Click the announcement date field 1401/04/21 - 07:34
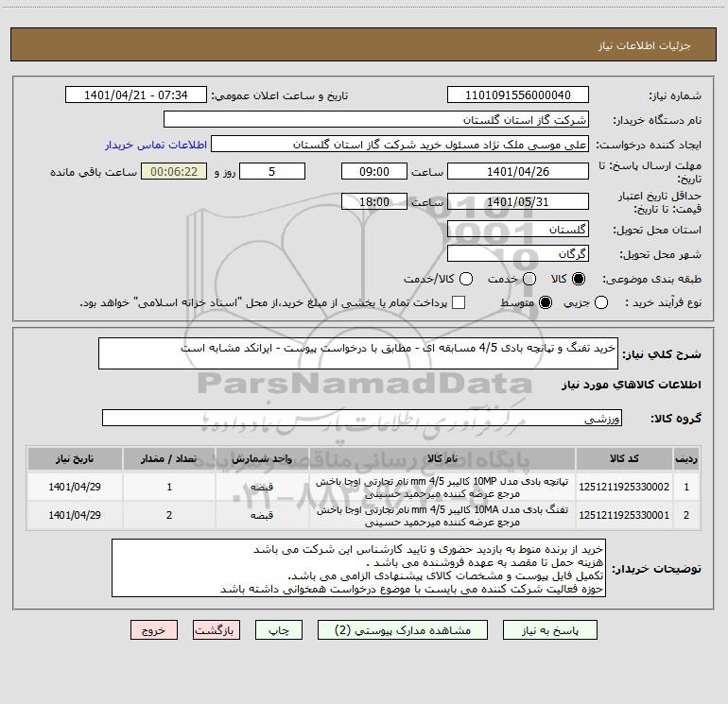Image resolution: width=728 pixels, height=704 pixels. coord(136,95)
